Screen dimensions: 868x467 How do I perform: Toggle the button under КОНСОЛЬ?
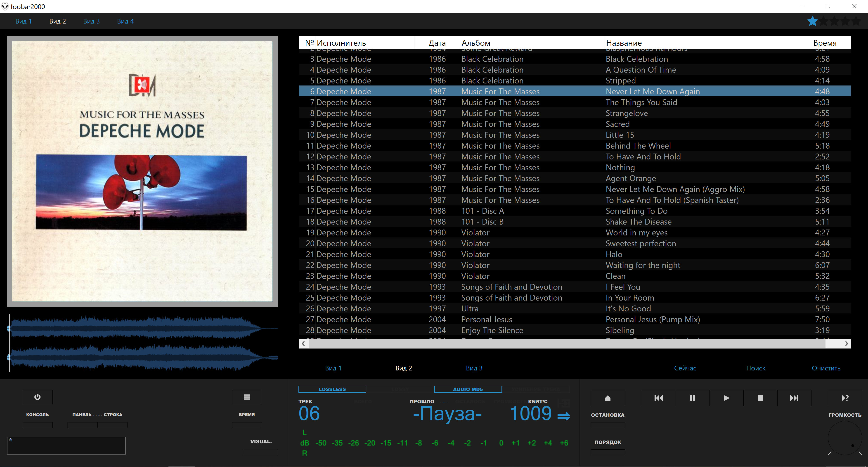pos(37,425)
